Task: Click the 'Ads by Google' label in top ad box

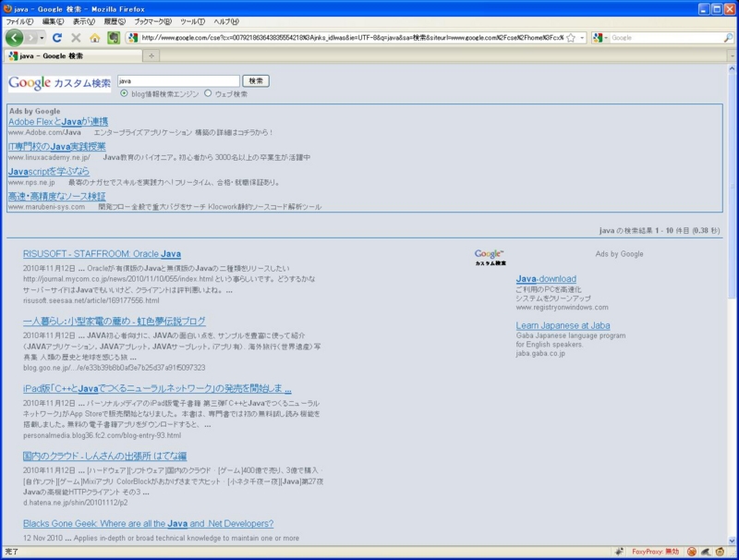Action: coord(35,111)
